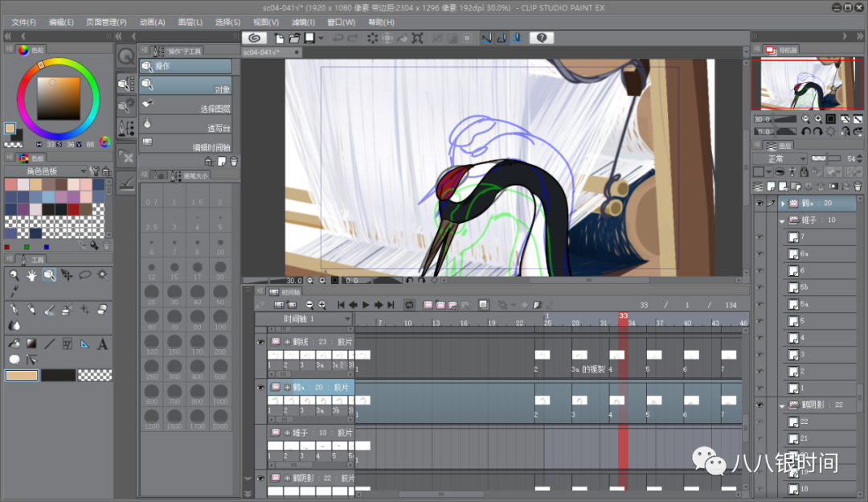Viewport: 868px width, 502px height.
Task: Open the 文件(F) menu
Action: click(x=24, y=23)
